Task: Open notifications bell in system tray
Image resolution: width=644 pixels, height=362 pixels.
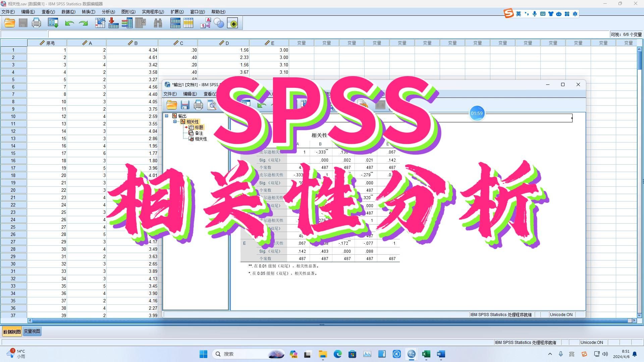Action: pos(635,354)
